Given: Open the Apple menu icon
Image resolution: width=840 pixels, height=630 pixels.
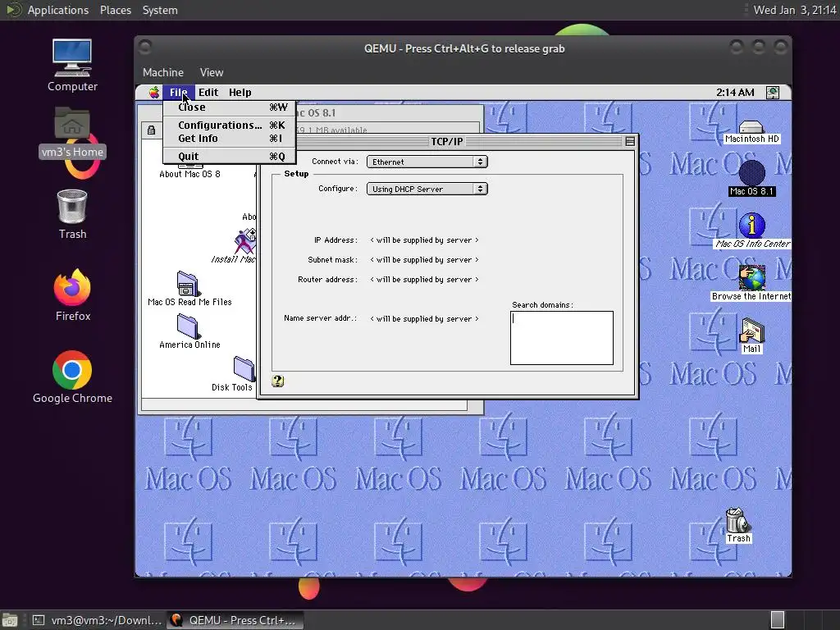Looking at the screenshot, I should tap(153, 92).
